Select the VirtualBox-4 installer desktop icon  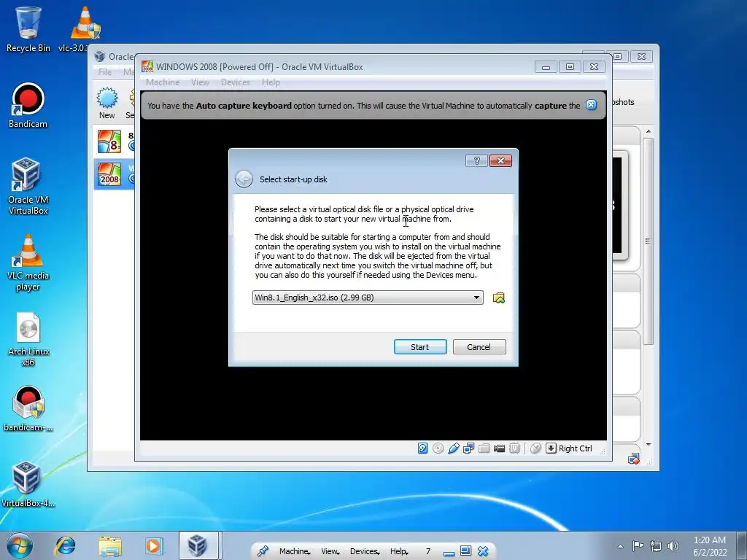[x=28, y=484]
